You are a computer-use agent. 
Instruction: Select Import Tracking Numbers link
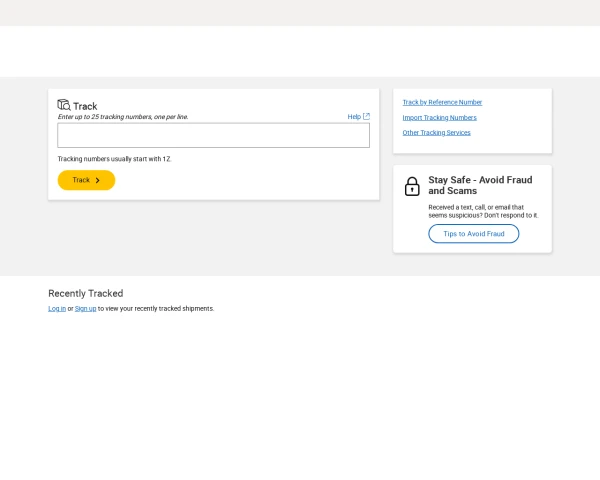[439, 117]
